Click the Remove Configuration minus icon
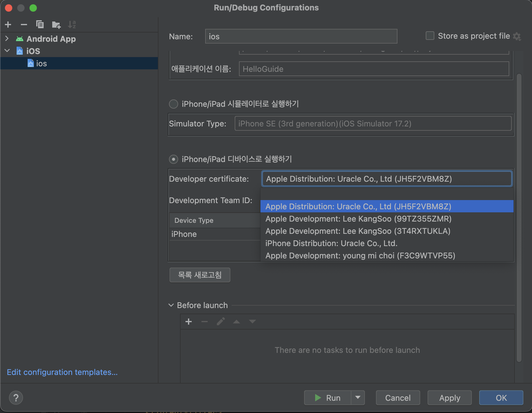The width and height of the screenshot is (532, 413). point(24,25)
